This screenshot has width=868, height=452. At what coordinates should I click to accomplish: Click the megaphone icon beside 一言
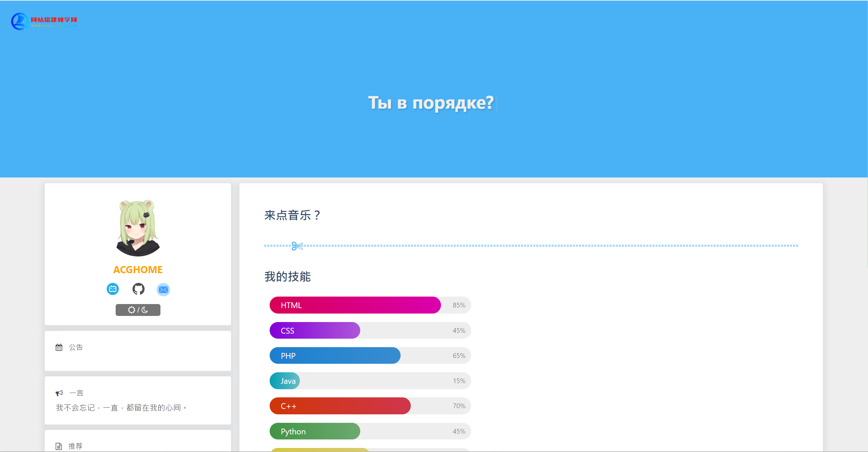click(59, 393)
